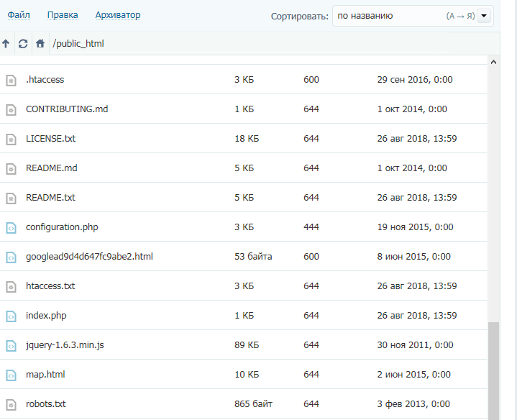This screenshot has width=517, height=420.
Task: Click the .htaccess file icon
Action: [11, 80]
